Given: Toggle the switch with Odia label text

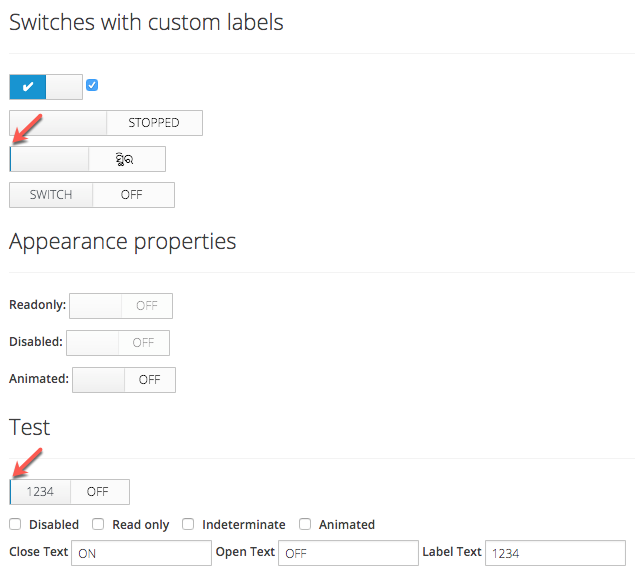Looking at the screenshot, I should (x=87, y=159).
